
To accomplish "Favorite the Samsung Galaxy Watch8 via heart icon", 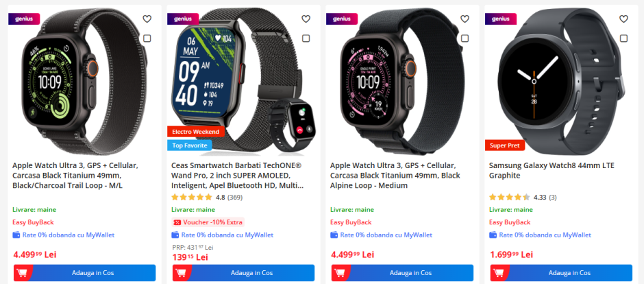I will (624, 19).
